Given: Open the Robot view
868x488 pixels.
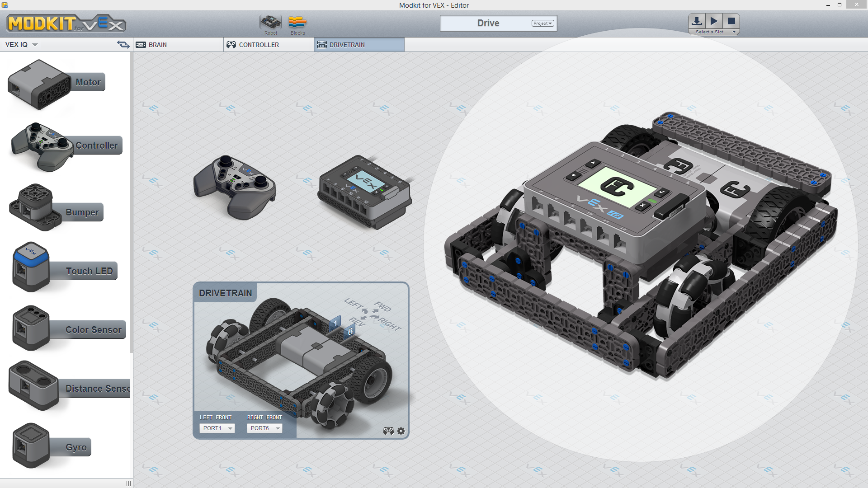Looking at the screenshot, I should click(270, 23).
